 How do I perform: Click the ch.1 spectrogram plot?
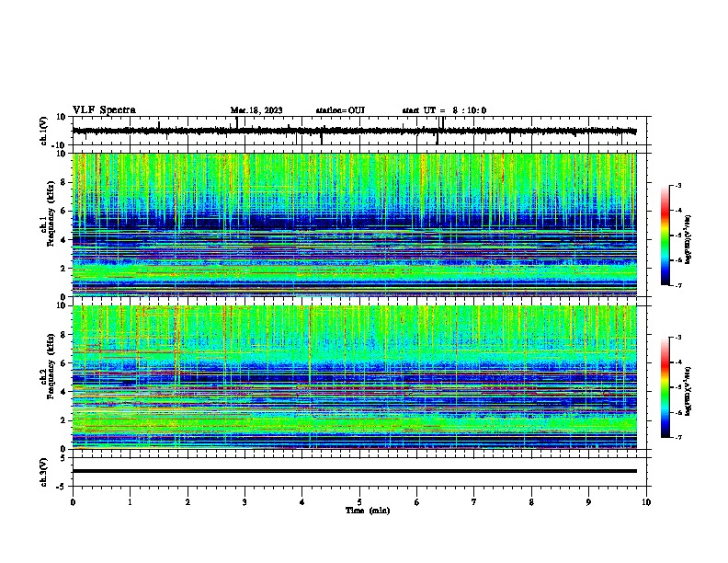pyautogui.click(x=355, y=224)
